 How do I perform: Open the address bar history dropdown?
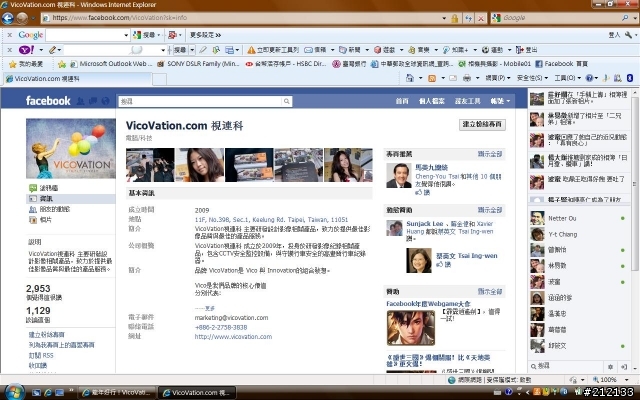444,18
